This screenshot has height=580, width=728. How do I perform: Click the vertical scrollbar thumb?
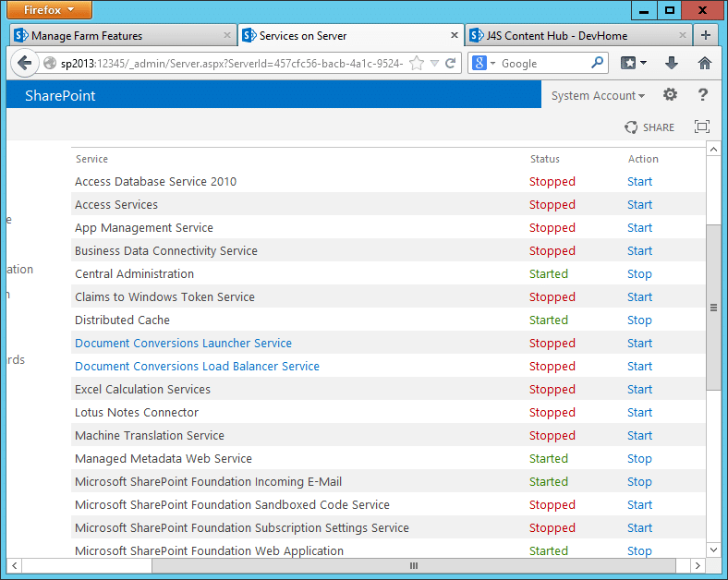[x=713, y=308]
